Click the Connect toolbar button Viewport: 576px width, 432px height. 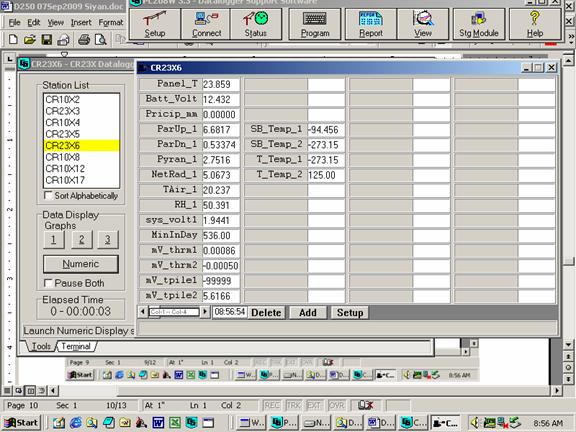[x=206, y=24]
